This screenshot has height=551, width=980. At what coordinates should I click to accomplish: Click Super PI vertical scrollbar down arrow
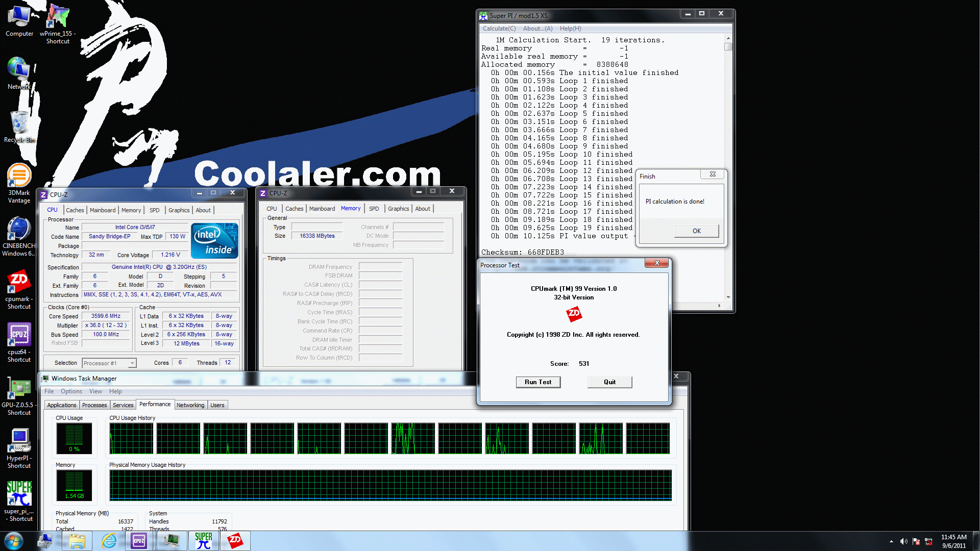(728, 297)
